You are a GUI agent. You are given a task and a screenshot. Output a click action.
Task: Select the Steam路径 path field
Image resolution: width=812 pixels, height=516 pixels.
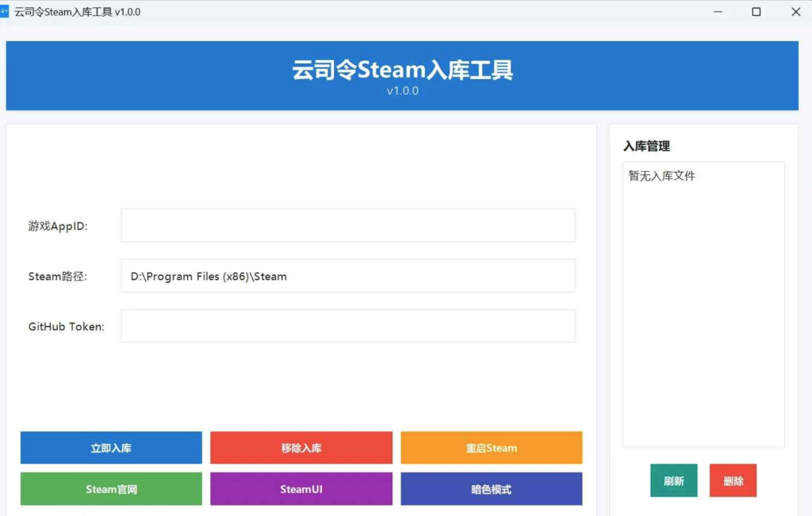point(347,275)
